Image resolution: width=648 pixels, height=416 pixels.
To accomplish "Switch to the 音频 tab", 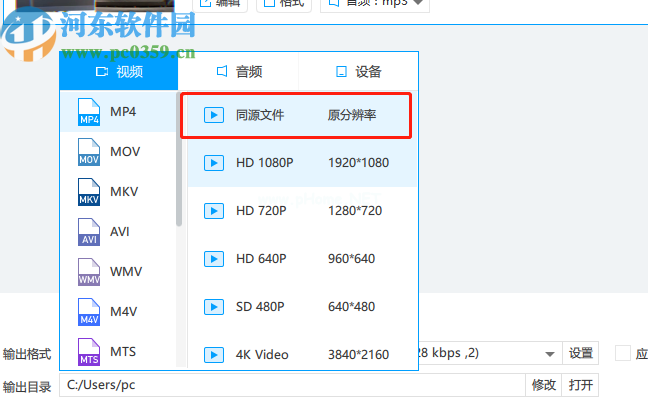I will pyautogui.click(x=238, y=71).
